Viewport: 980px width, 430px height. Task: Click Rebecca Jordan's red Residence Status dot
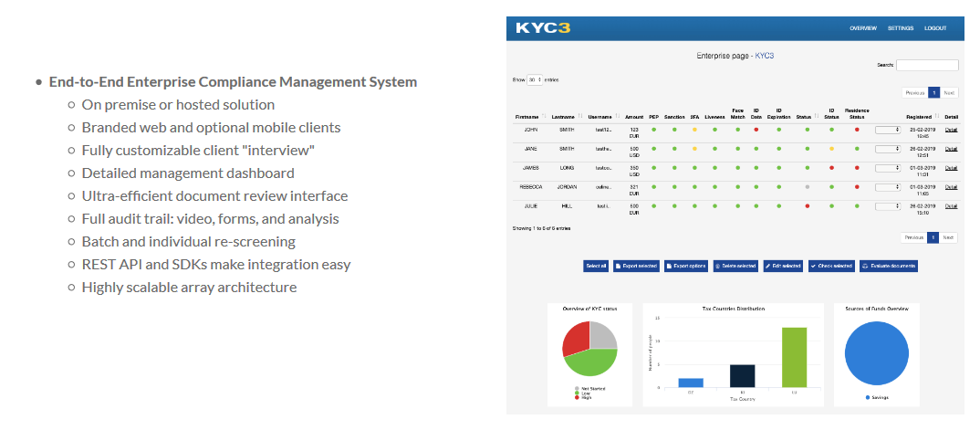[x=857, y=187]
